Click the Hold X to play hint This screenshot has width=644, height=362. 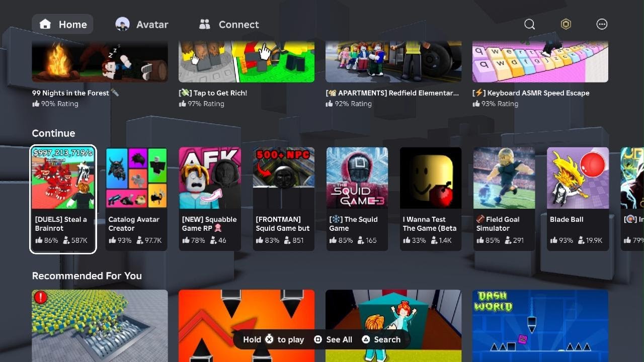[x=273, y=339]
